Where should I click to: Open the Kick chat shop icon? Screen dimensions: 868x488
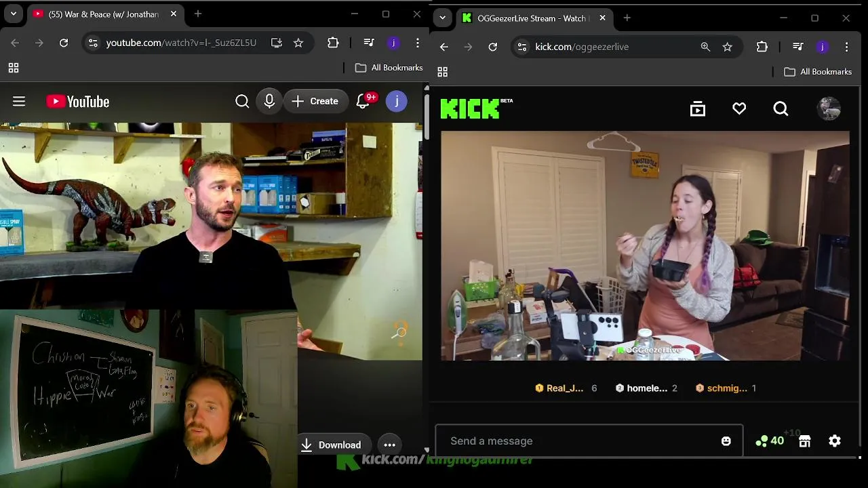point(805,441)
